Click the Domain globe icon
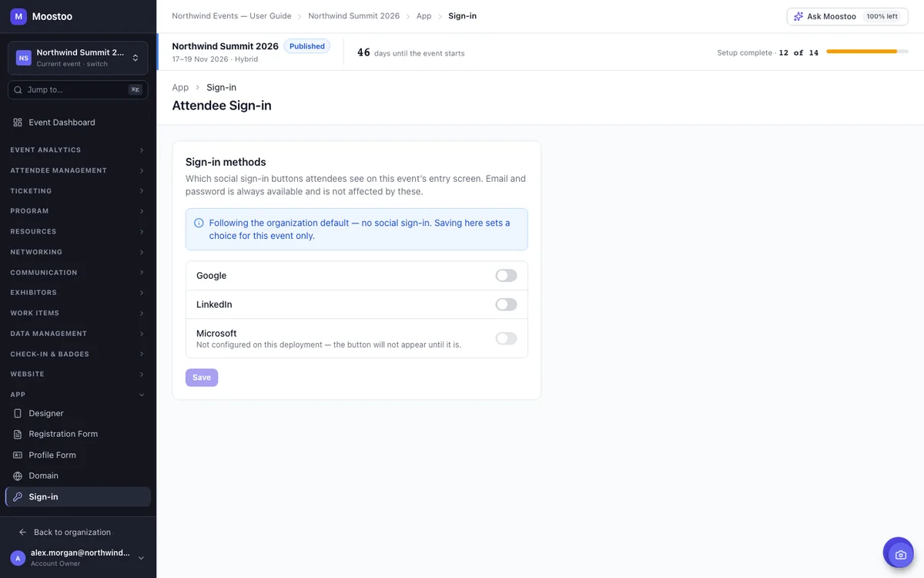Screen dimensions: 924x578 click(18, 476)
